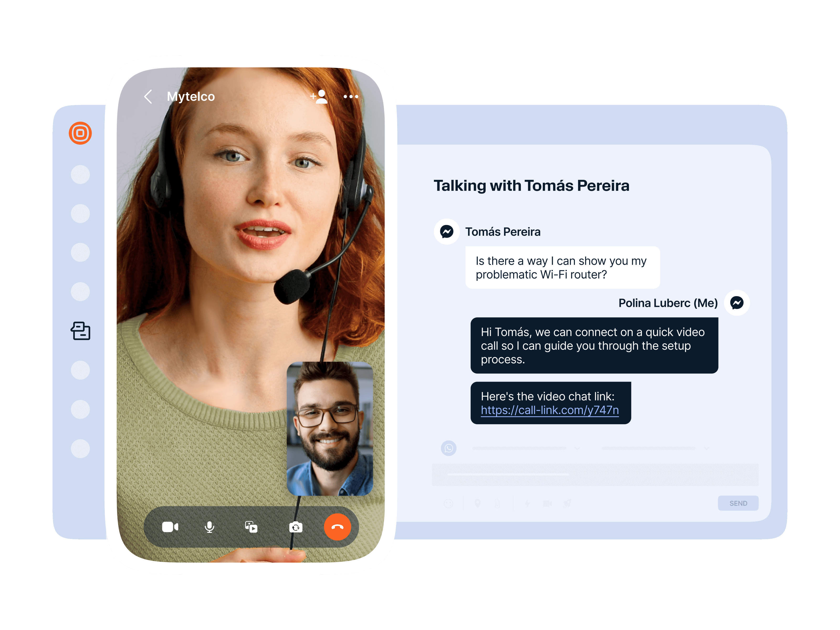Click Messenger icon beside Tomás Pereira
Viewport: 840px width, 630px height.
click(447, 231)
